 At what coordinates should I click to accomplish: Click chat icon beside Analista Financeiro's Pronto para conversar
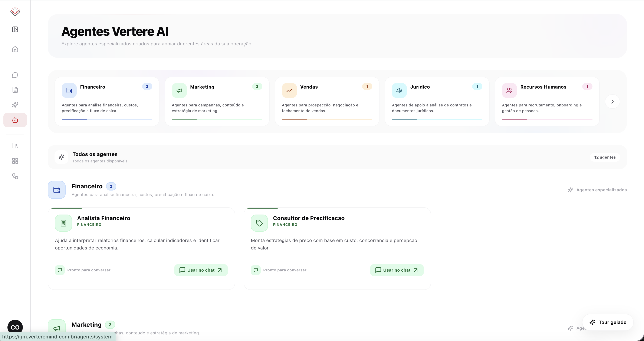(60, 270)
